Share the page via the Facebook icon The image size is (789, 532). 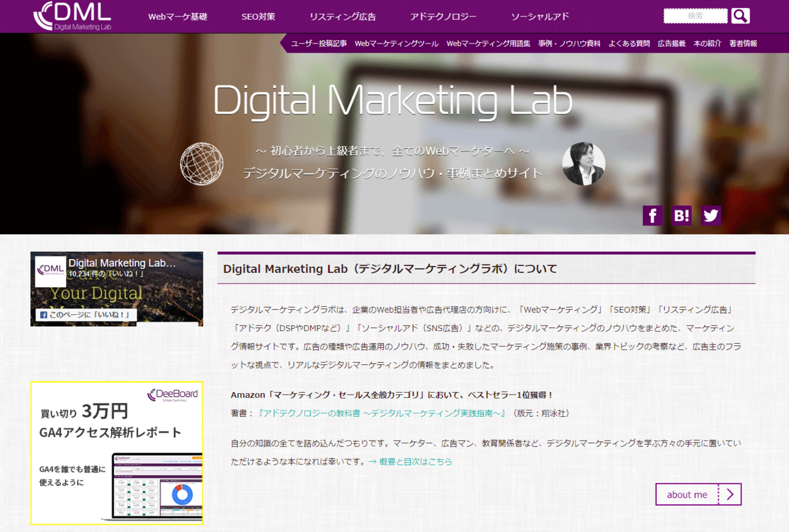pyautogui.click(x=652, y=215)
